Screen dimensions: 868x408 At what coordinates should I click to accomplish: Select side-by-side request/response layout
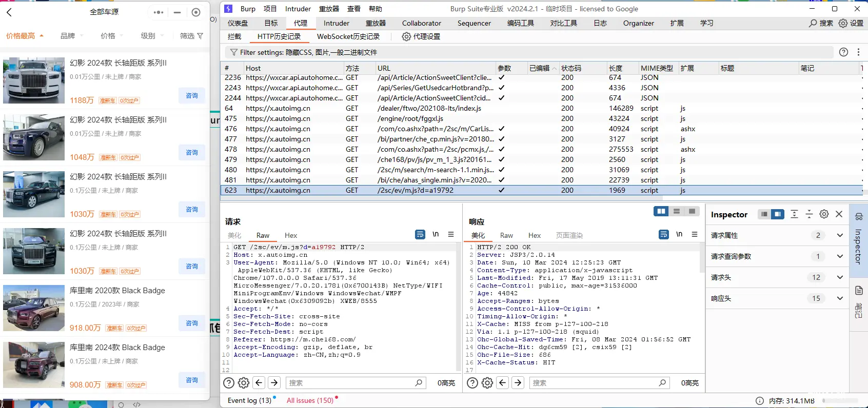tap(661, 211)
